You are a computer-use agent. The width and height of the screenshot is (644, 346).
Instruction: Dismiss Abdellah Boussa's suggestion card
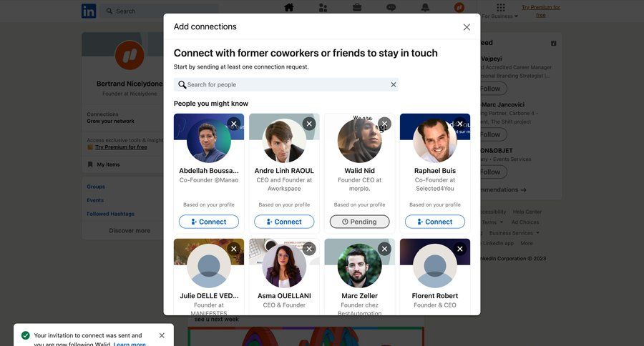point(233,124)
